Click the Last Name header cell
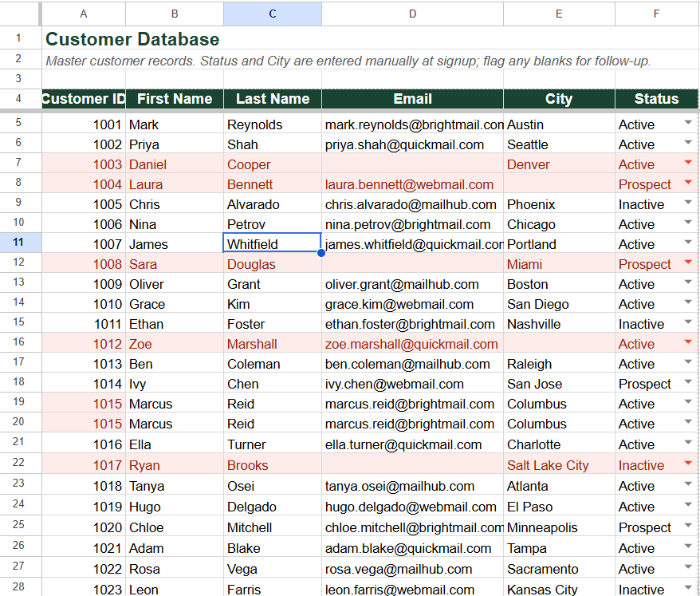Viewport: 700px width, 596px height. [x=273, y=99]
